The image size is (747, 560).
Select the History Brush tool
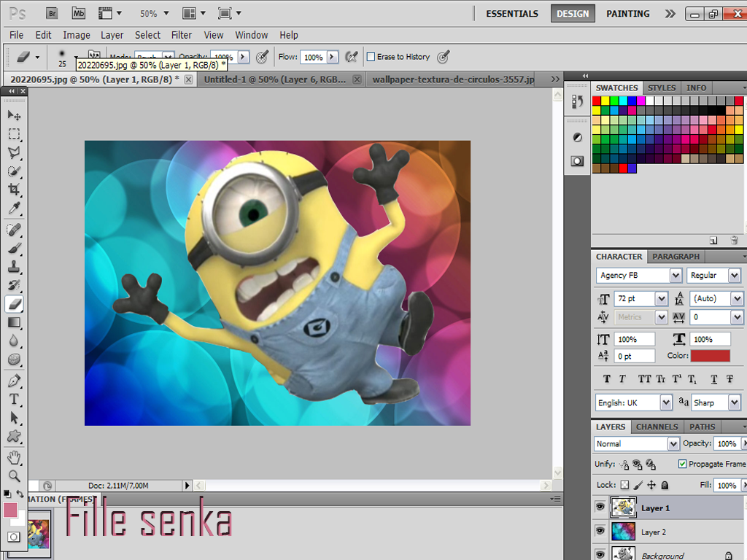[14, 285]
